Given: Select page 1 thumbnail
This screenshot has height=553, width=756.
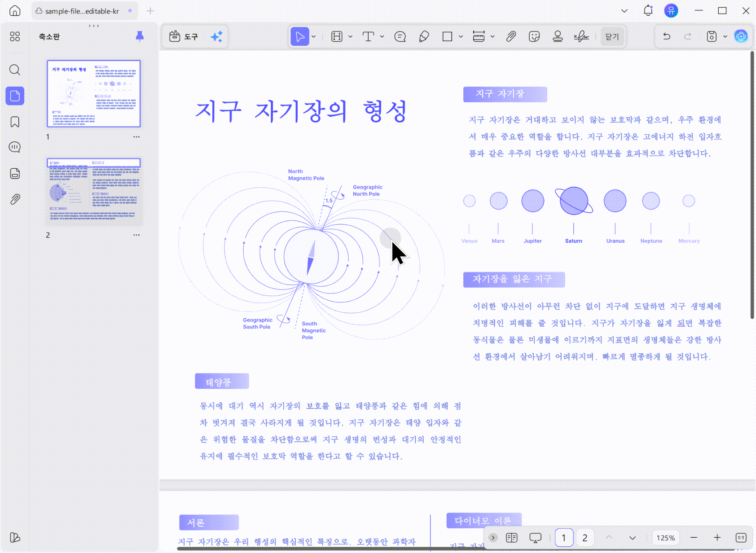Looking at the screenshot, I should tap(94, 94).
